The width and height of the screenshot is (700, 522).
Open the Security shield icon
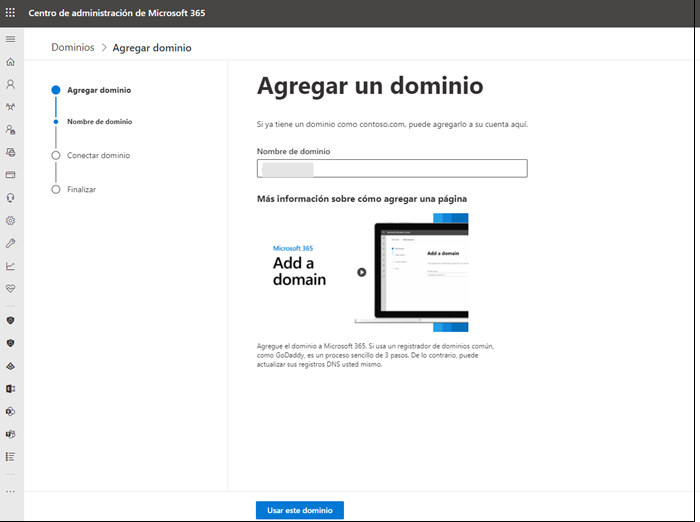[x=10, y=320]
